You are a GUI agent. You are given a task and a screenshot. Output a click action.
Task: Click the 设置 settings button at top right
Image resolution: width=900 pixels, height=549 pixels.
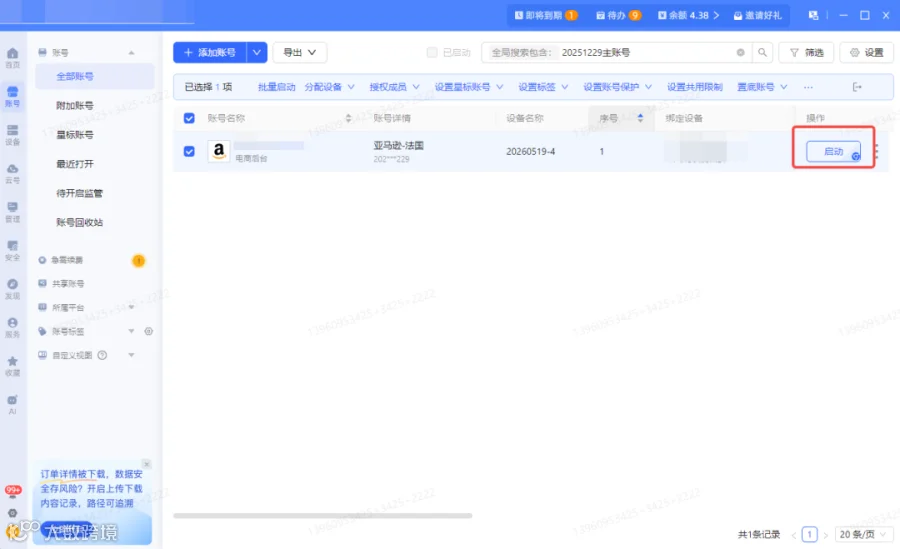[x=867, y=52]
